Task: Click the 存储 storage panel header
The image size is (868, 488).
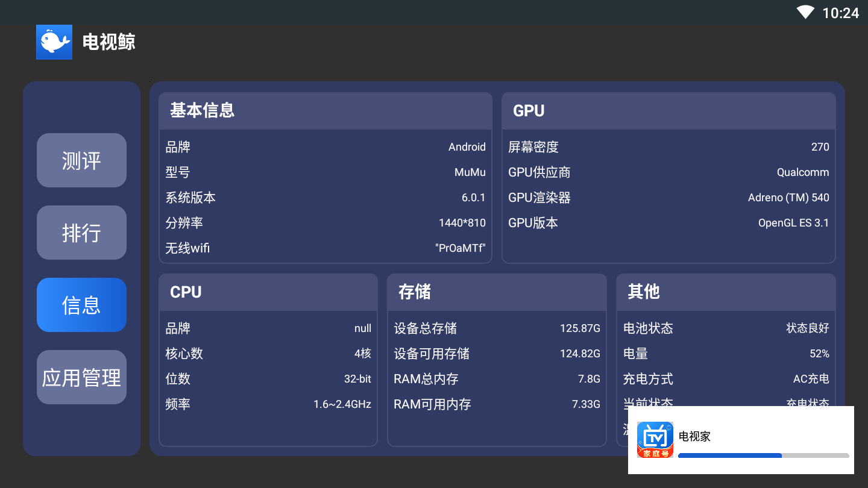Action: pyautogui.click(x=497, y=292)
